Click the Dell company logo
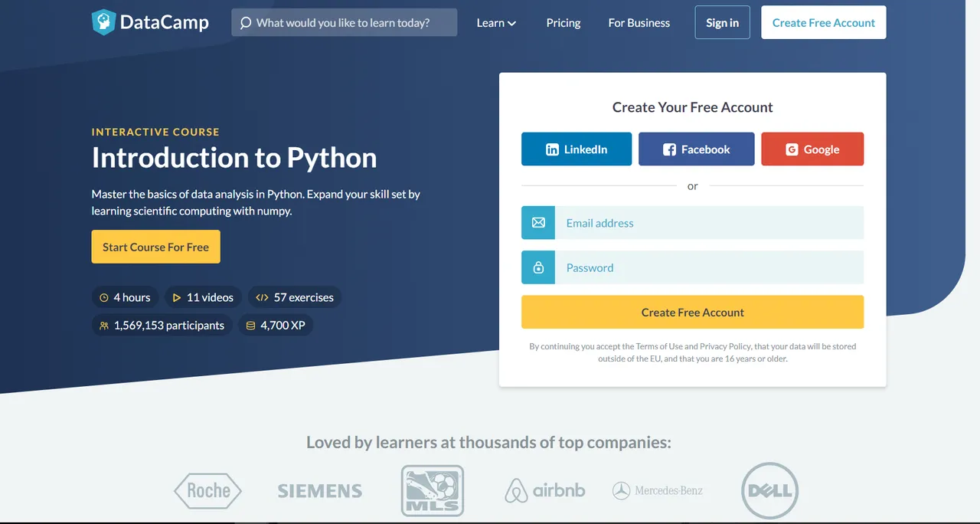Screen dimensions: 980x524 pos(770,490)
